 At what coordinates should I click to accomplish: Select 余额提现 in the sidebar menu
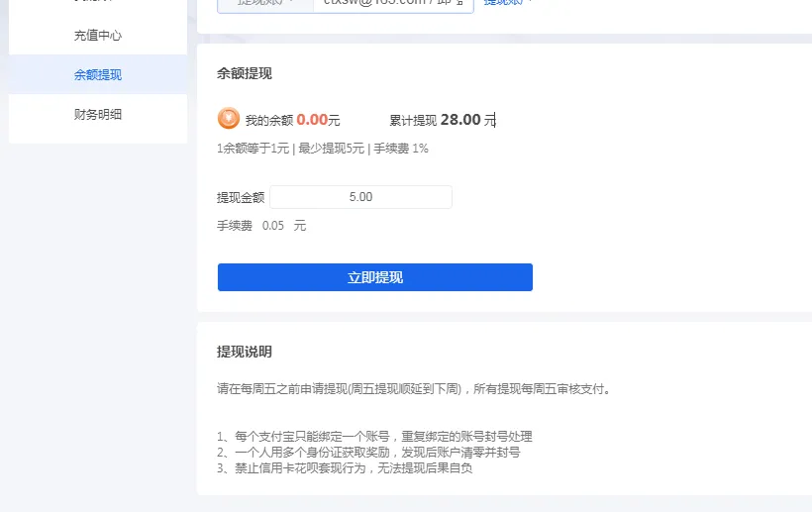97,75
